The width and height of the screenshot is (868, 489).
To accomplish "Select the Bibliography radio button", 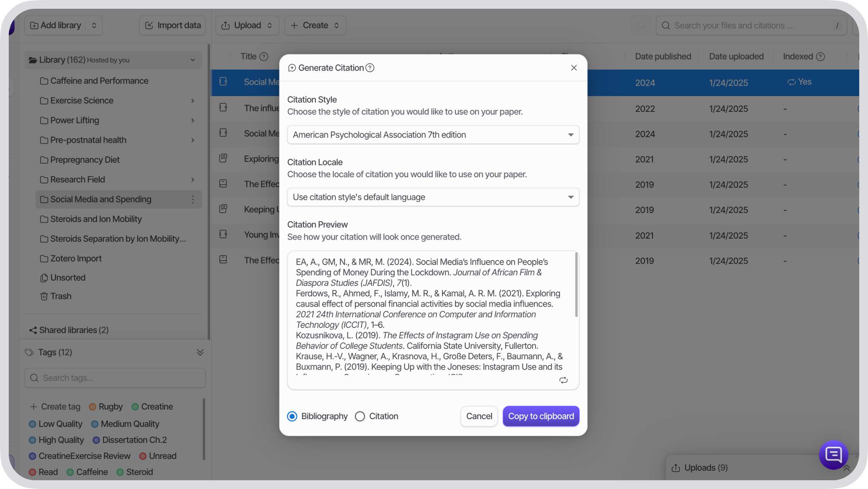I will [x=292, y=416].
